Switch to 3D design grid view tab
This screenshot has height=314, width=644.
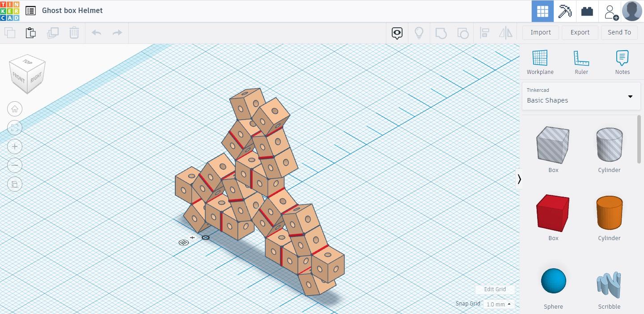(542, 11)
